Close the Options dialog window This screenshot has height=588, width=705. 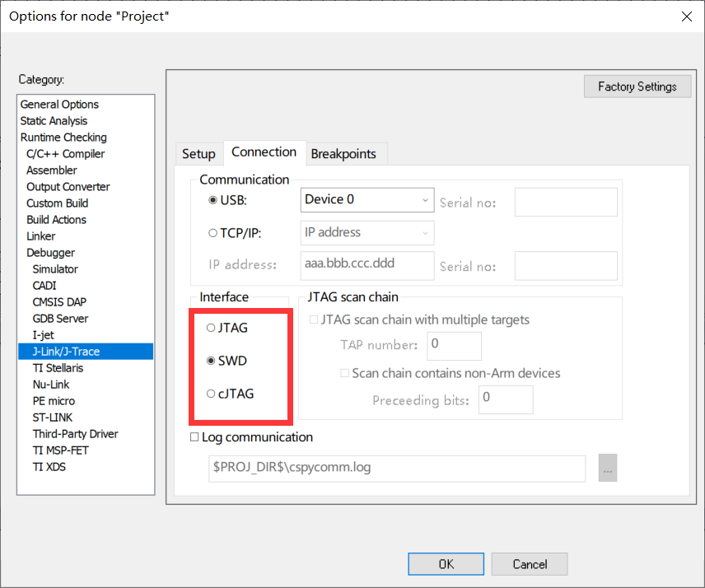(x=686, y=16)
